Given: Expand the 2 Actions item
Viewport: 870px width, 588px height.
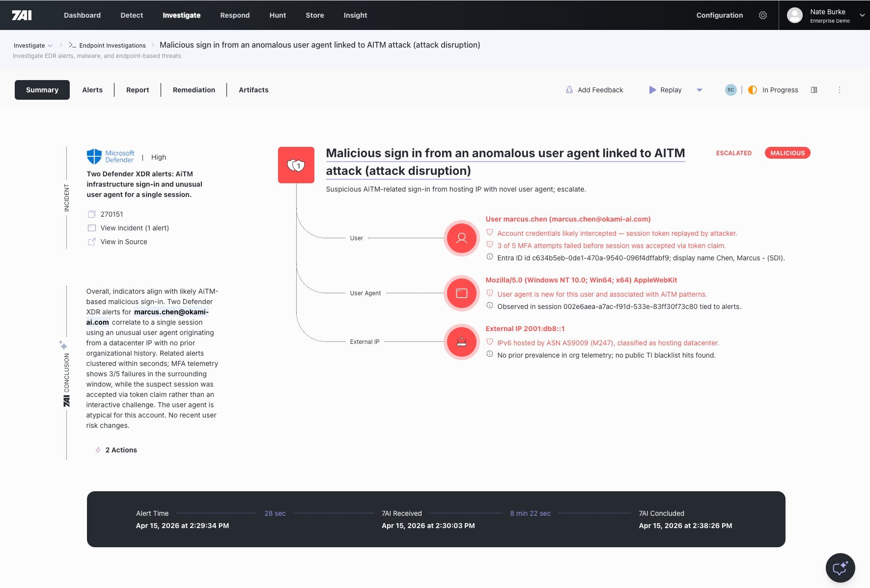Looking at the screenshot, I should click(120, 450).
